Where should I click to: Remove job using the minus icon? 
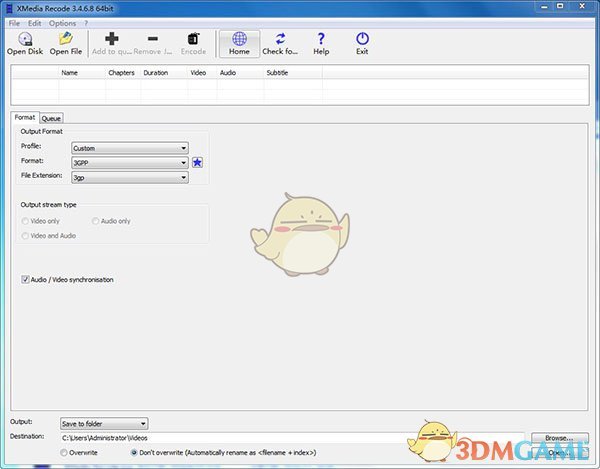[x=153, y=44]
